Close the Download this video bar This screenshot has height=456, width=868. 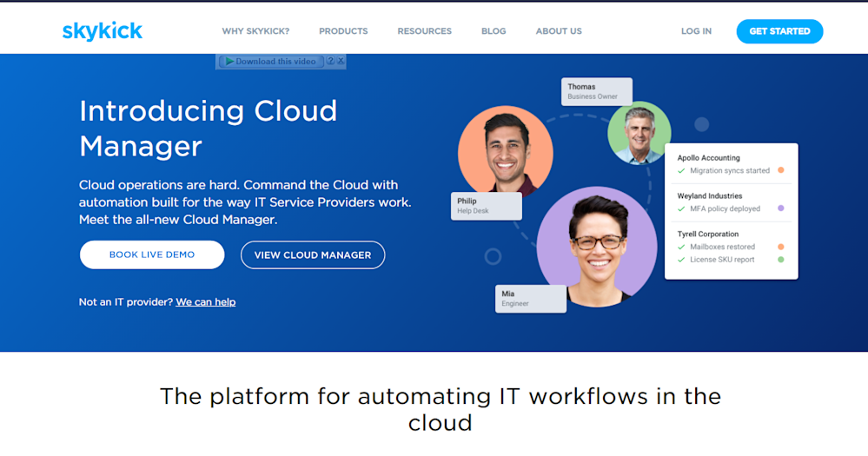point(341,61)
